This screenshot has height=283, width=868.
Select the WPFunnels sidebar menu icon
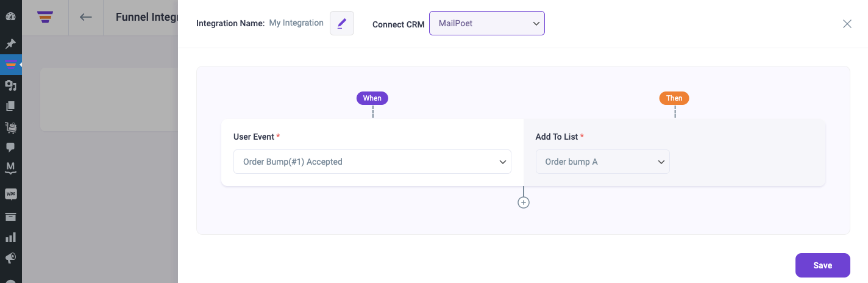pyautogui.click(x=10, y=65)
